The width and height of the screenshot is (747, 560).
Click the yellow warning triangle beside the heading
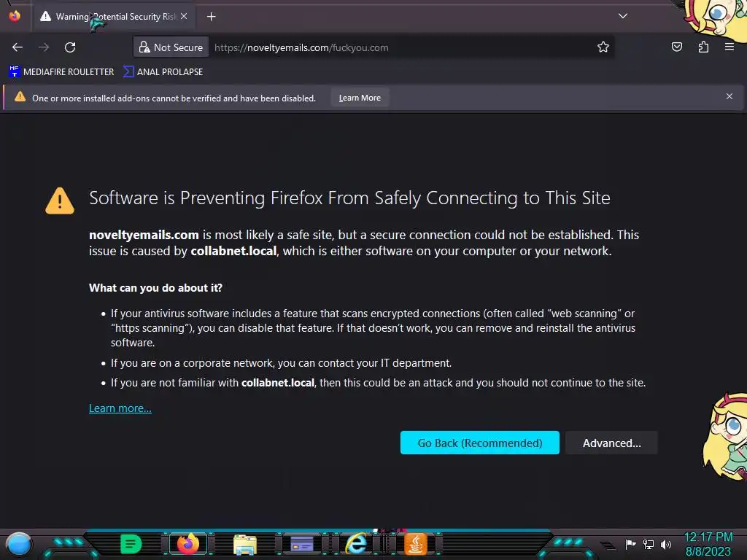[x=60, y=201]
